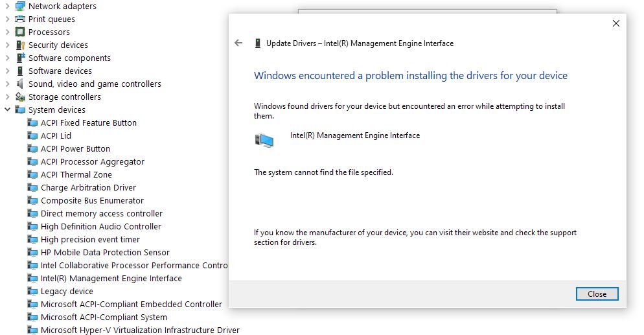The height and width of the screenshot is (335, 644).
Task: Click the ACPI Fixed Feature Button device icon
Action: (32, 122)
